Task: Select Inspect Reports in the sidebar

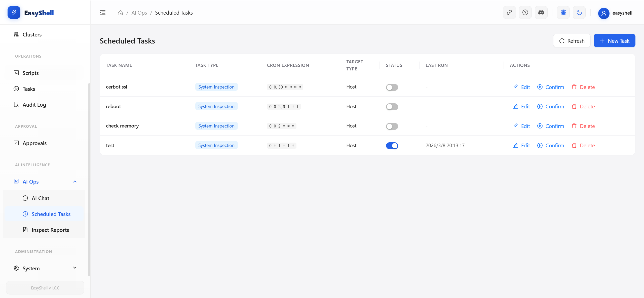Action: (50, 230)
